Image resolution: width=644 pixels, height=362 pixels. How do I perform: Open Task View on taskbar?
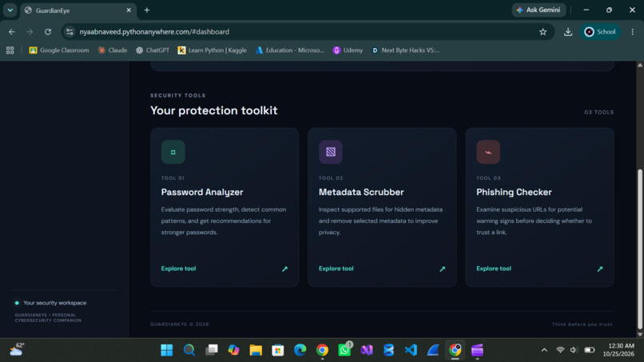point(212,350)
